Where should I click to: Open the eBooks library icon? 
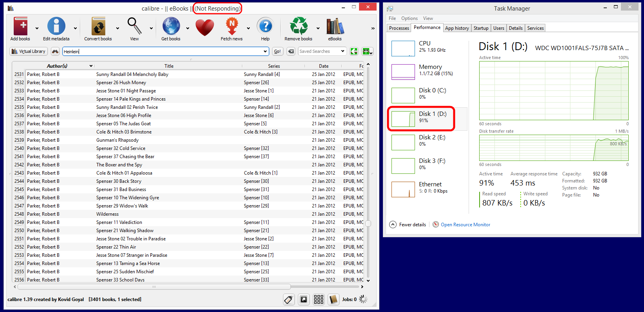point(335,27)
